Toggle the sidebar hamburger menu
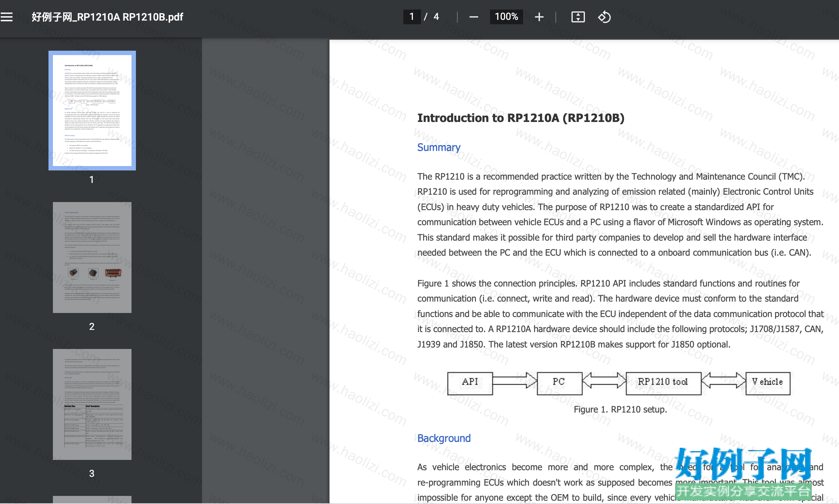 pyautogui.click(x=7, y=17)
